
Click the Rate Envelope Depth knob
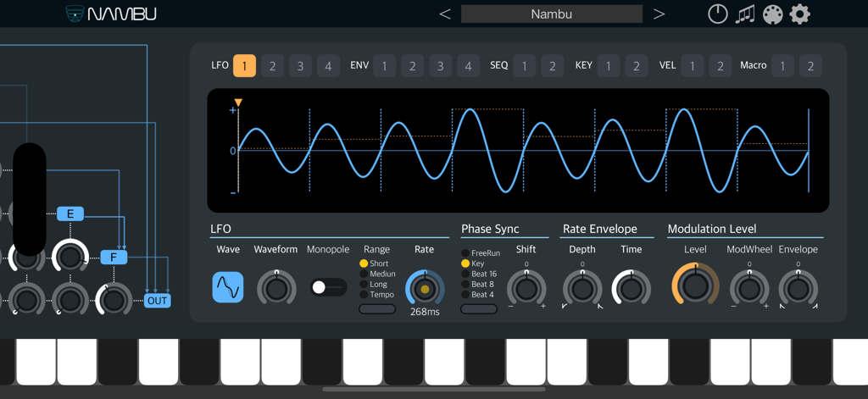(x=582, y=287)
